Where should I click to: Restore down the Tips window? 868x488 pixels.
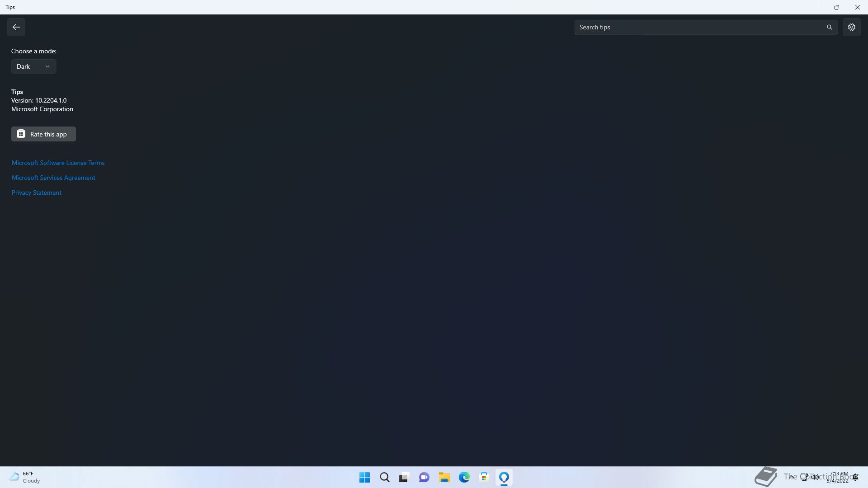click(837, 7)
